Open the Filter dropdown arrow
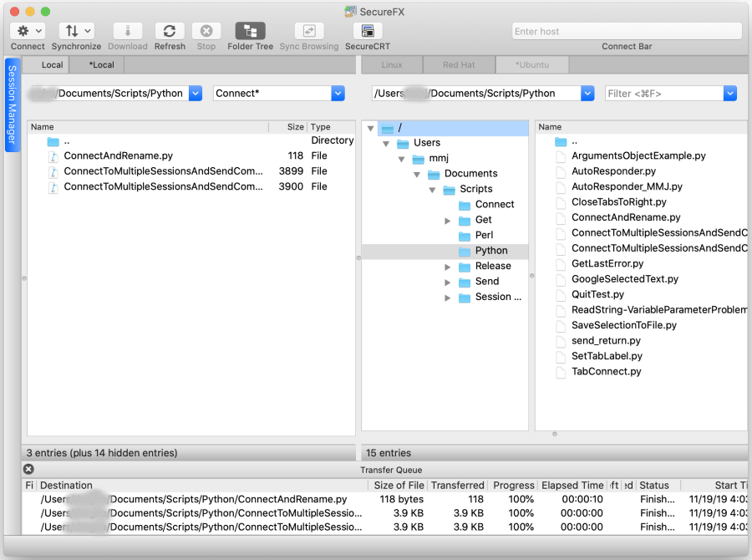 coord(730,93)
